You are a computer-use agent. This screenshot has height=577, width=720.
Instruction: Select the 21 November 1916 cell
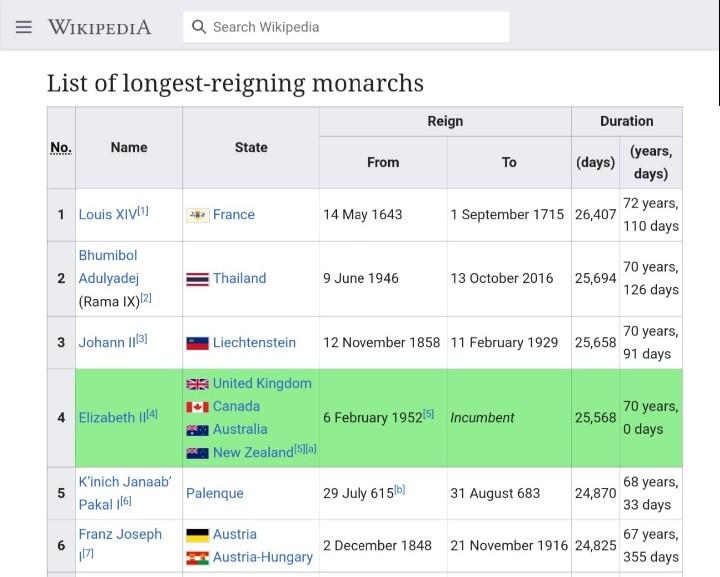click(509, 546)
